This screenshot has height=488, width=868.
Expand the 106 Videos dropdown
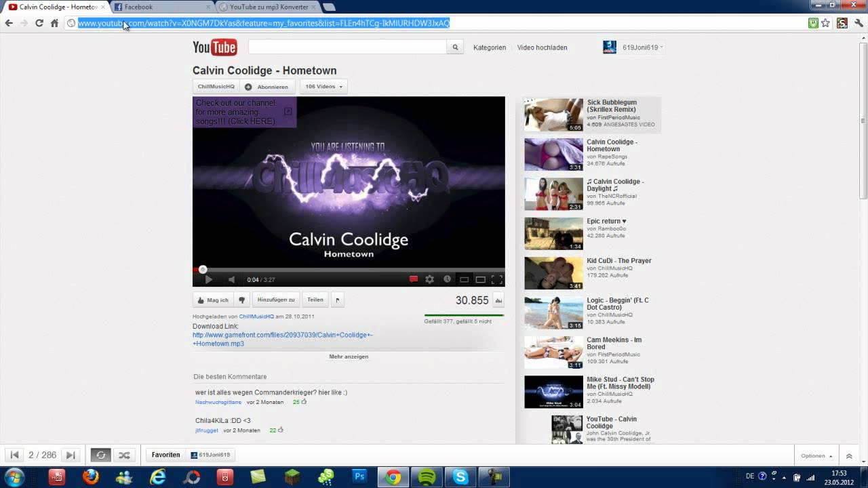323,87
